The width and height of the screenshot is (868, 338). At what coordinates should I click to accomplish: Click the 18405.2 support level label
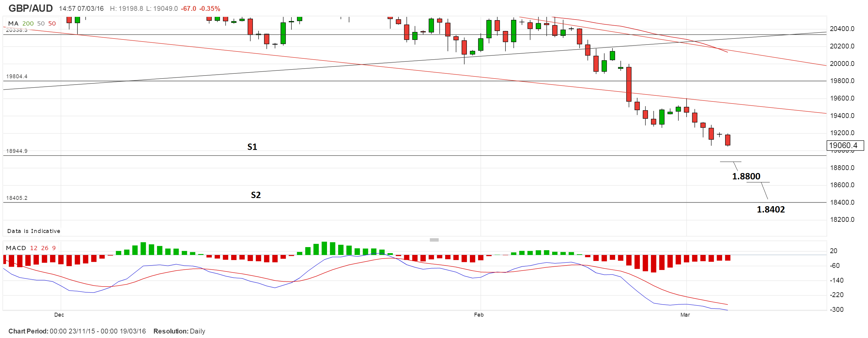coord(17,198)
